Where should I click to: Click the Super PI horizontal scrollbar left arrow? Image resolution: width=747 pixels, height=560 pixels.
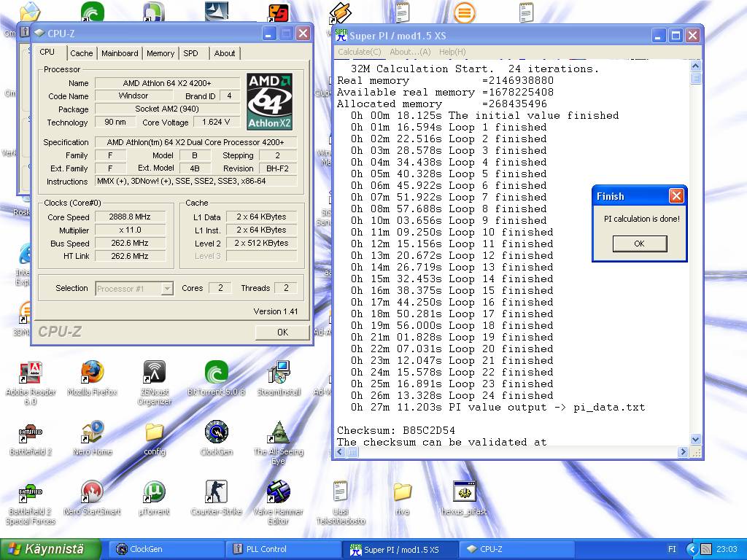tap(340, 452)
